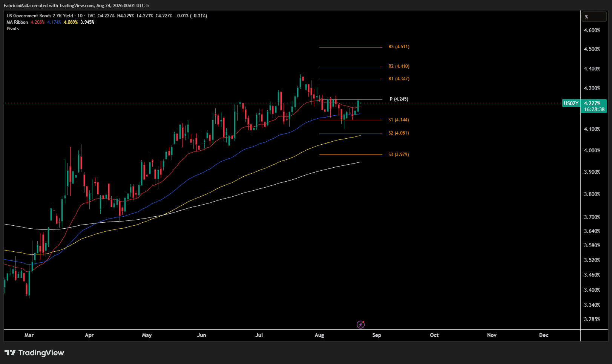The width and height of the screenshot is (612, 364).
Task: Click the 3.640% price scale label
Action: 592,231
